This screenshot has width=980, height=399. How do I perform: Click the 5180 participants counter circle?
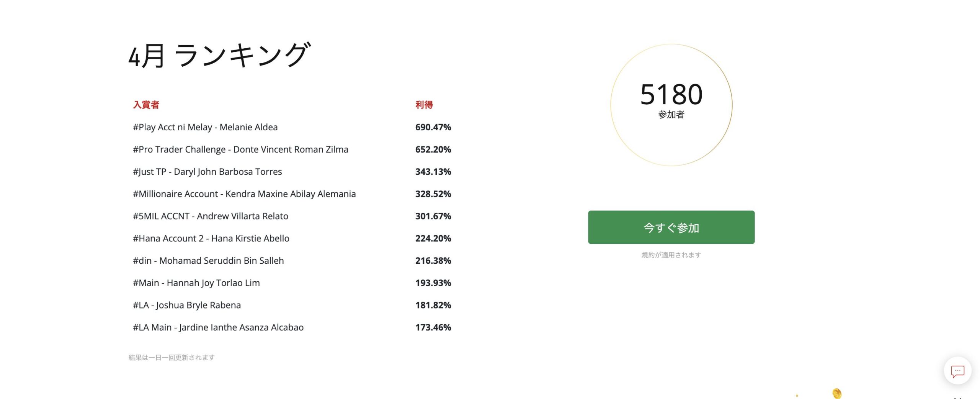[671, 105]
